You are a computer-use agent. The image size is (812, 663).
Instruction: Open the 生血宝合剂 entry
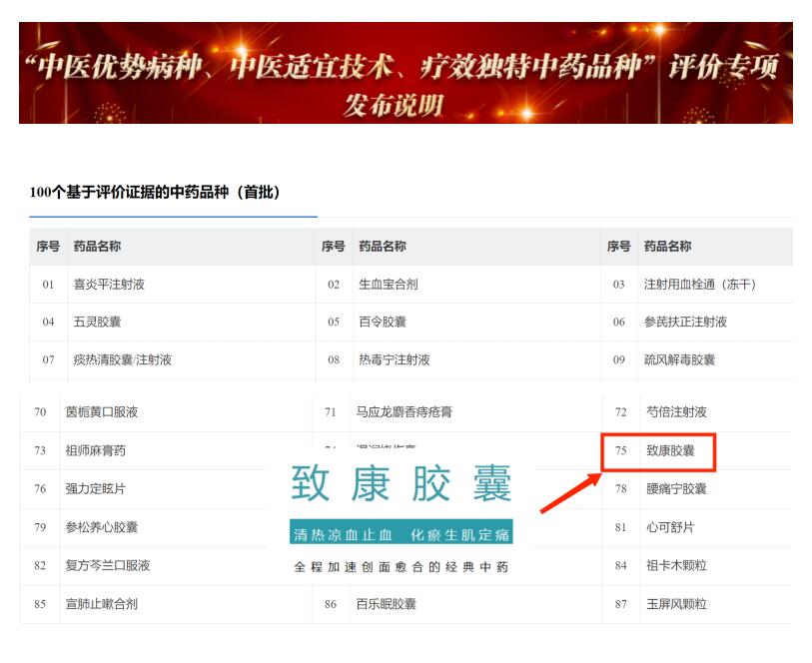pos(389,285)
